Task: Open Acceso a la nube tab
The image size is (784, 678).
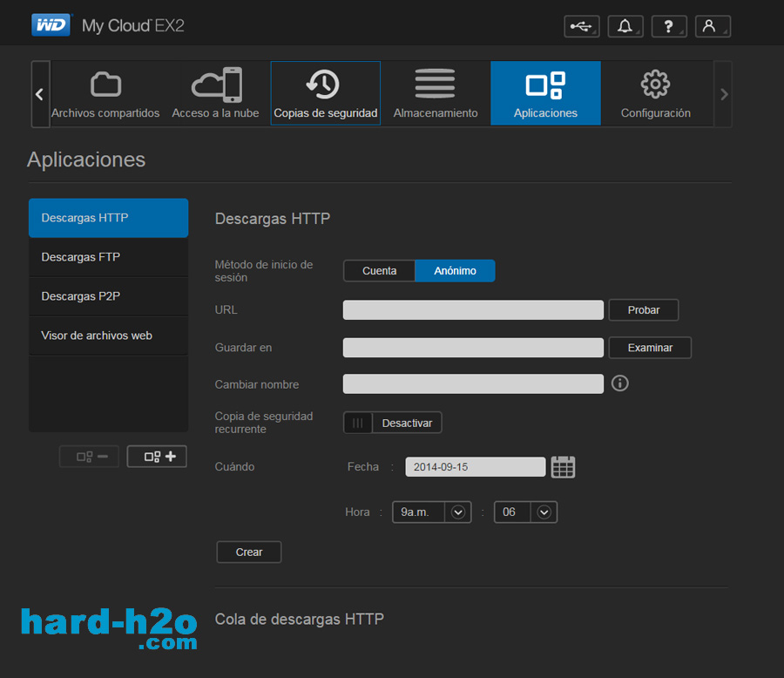Action: 215,93
